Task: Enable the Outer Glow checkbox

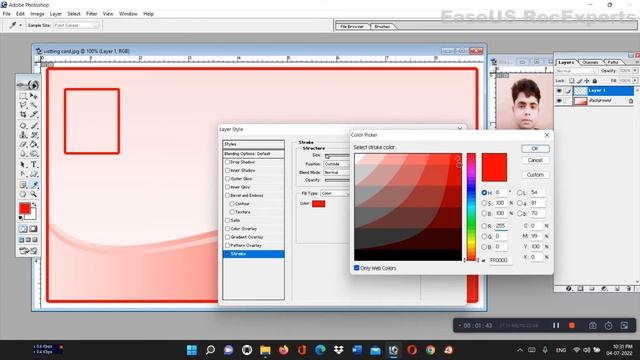Action: click(x=227, y=179)
